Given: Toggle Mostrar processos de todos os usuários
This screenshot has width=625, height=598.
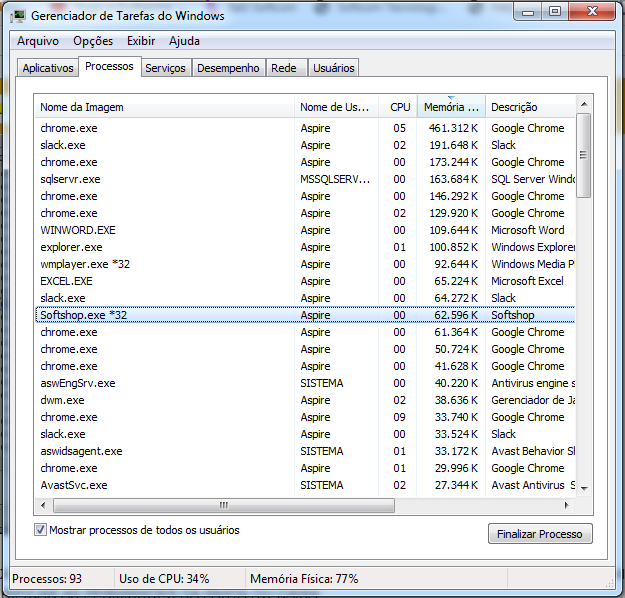Looking at the screenshot, I should [x=41, y=530].
